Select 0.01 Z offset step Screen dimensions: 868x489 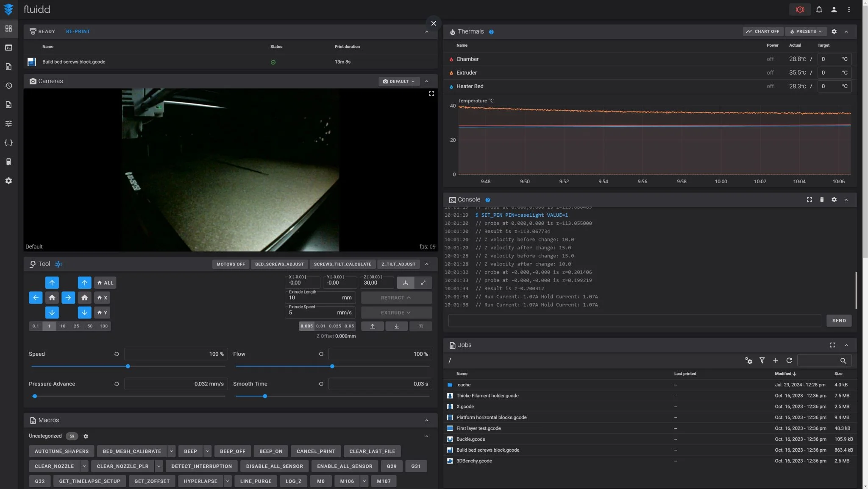pos(321,326)
